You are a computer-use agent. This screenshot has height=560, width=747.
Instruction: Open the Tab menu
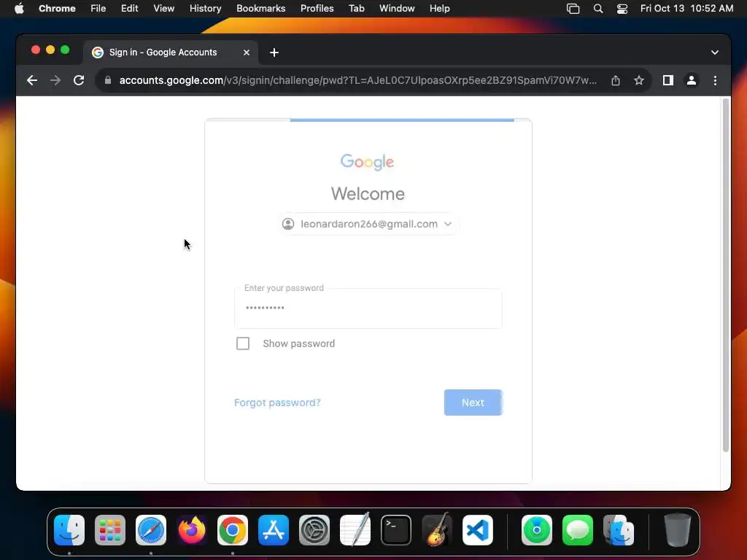(356, 8)
